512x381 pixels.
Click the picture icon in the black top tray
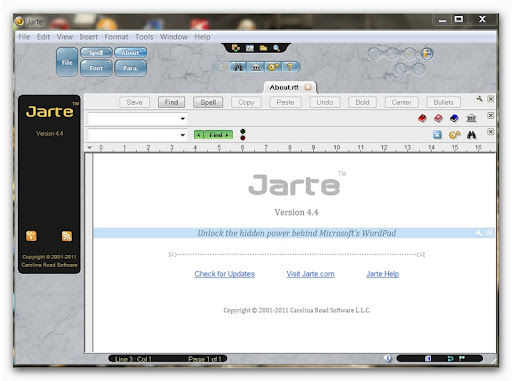(250, 48)
